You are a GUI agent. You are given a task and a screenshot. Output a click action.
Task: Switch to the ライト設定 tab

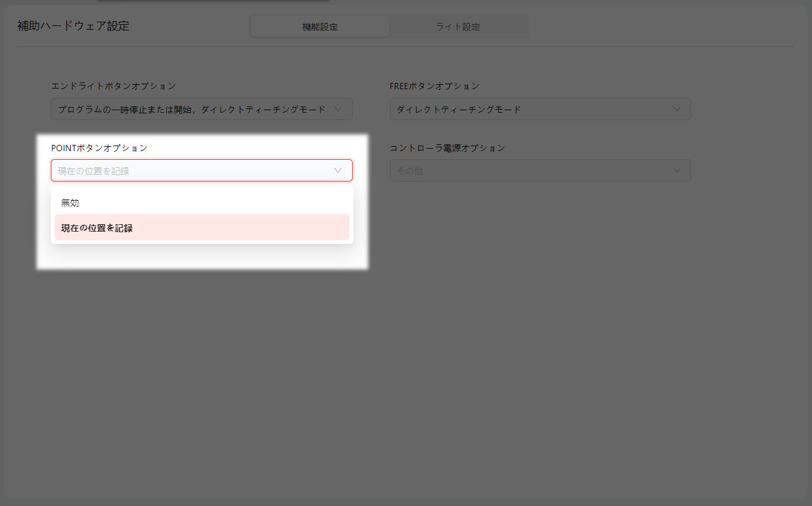(458, 27)
